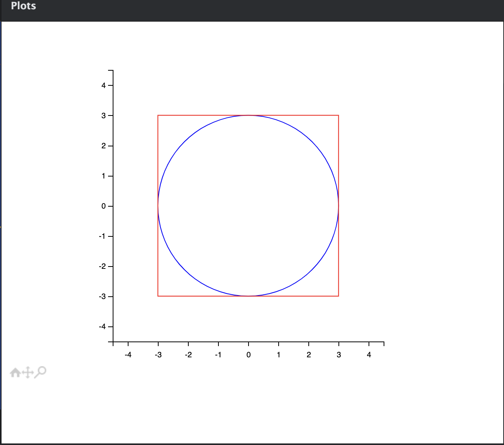Click x-axis tick label 4
This screenshot has height=445, width=504.
click(x=369, y=355)
